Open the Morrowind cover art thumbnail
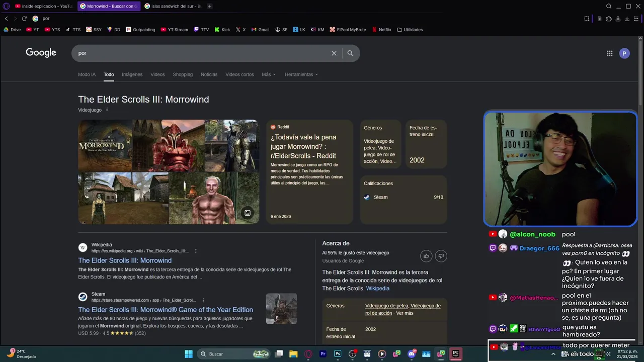Image resolution: width=644 pixels, height=362 pixels. (x=105, y=145)
